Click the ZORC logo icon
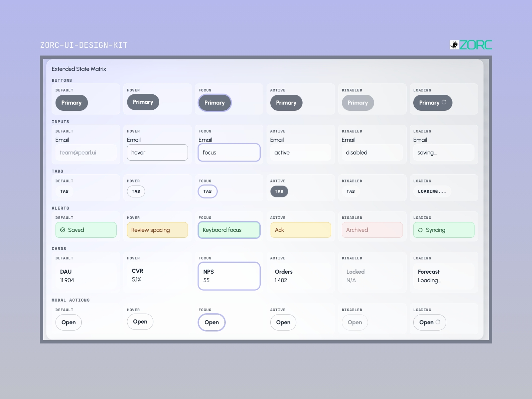This screenshot has width=532, height=399. pyautogui.click(x=454, y=45)
